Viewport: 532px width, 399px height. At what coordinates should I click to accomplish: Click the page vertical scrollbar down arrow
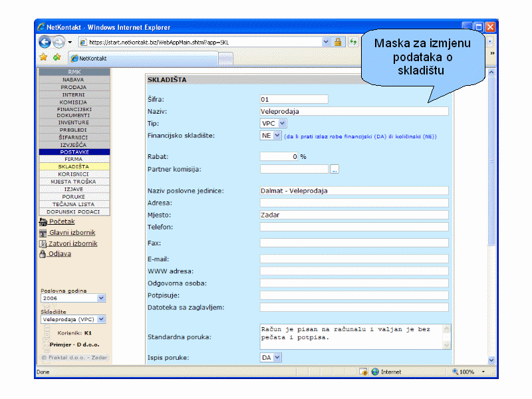[491, 360]
